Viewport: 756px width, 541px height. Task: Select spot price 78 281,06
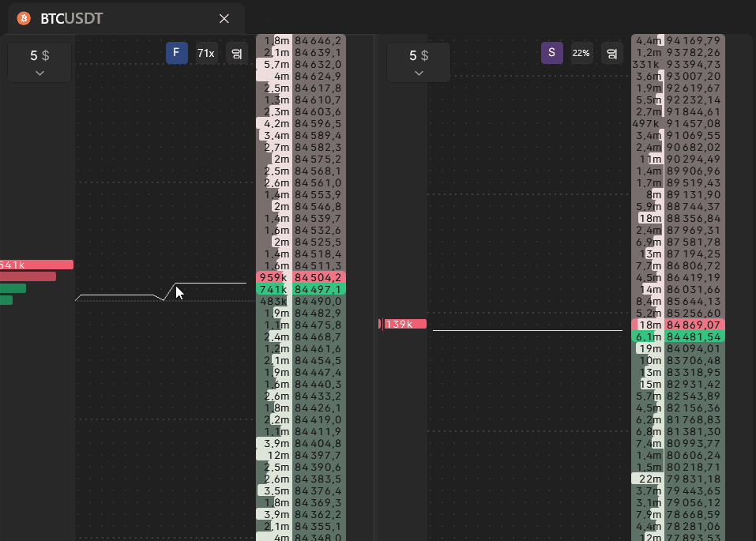tap(694, 527)
